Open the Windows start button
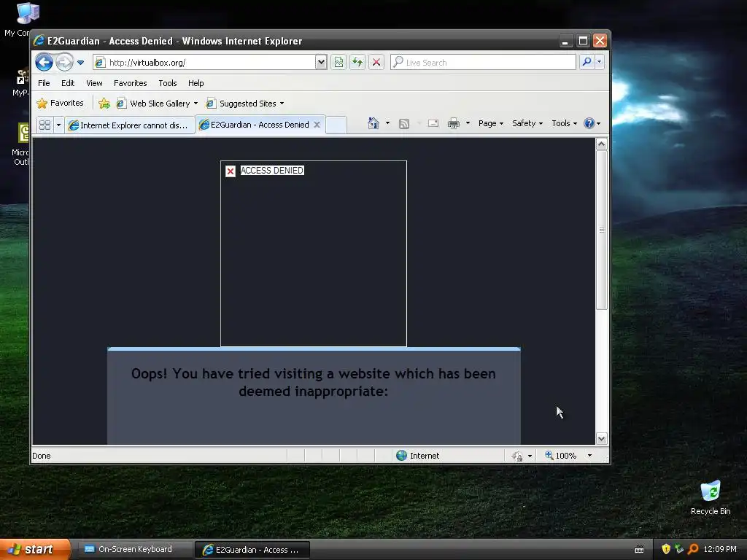 [x=35, y=550]
